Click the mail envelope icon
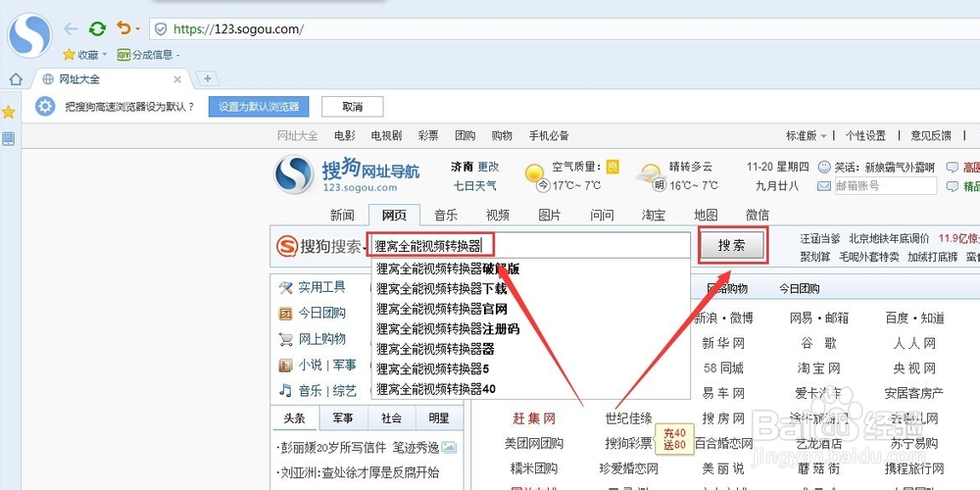 click(x=824, y=185)
